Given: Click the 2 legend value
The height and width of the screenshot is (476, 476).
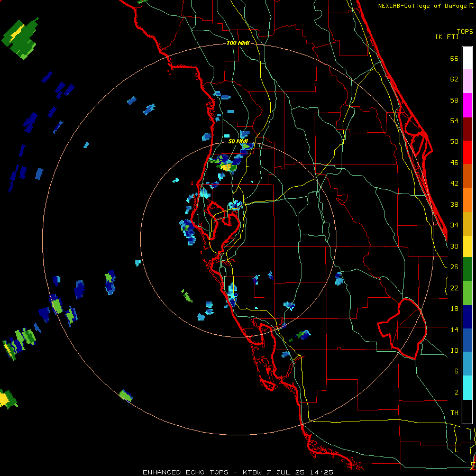Looking at the screenshot, I should pyautogui.click(x=456, y=392).
